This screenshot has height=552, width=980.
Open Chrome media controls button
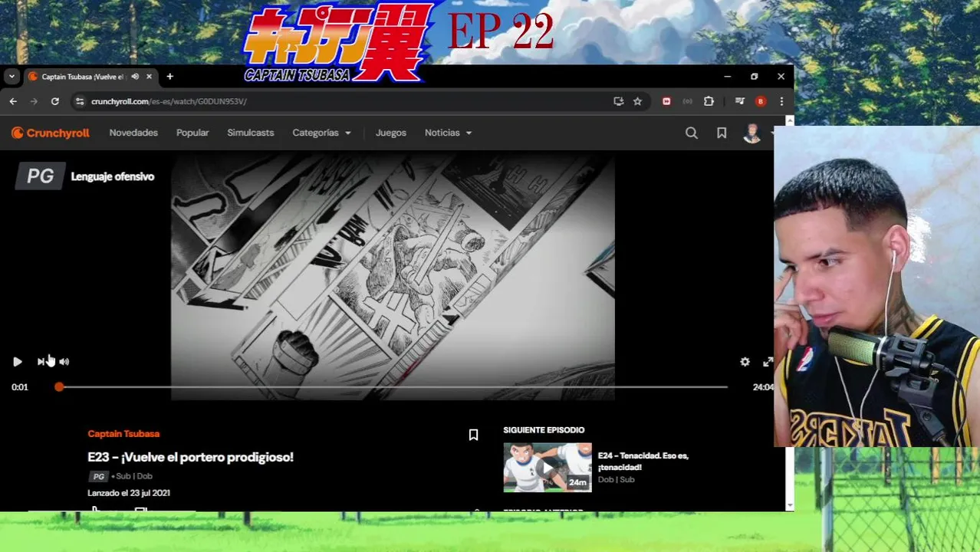click(x=739, y=101)
